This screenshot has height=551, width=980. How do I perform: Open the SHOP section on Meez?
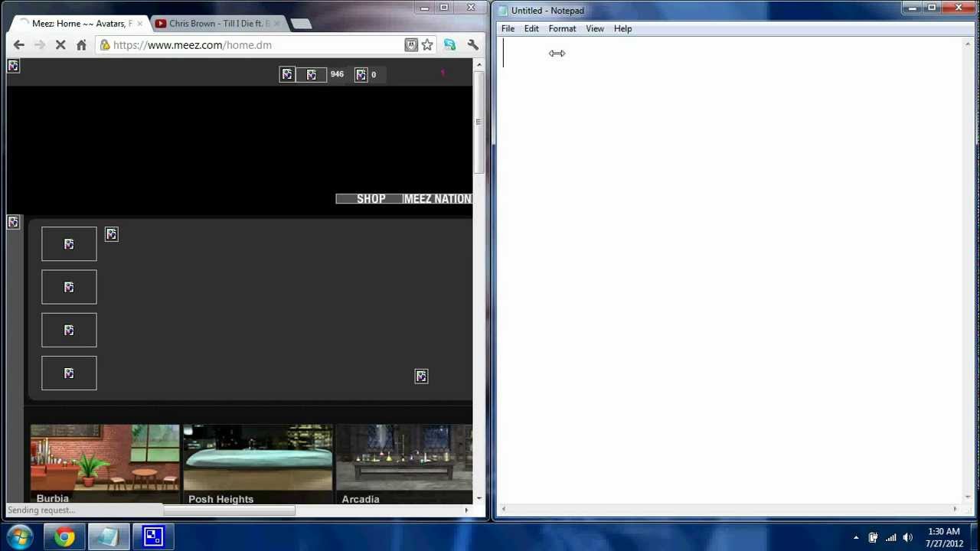click(371, 199)
